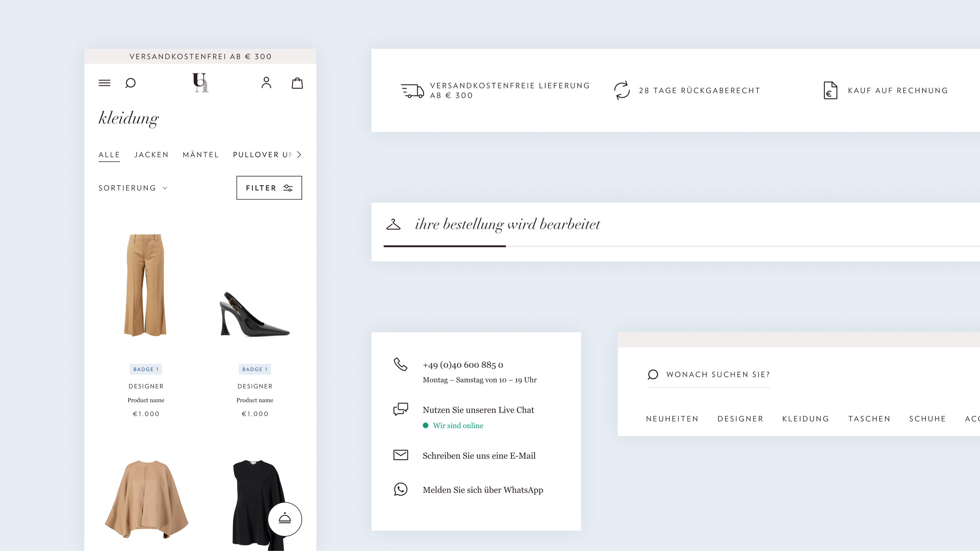Click the phone handset icon
The height and width of the screenshot is (551, 980).
[400, 364]
